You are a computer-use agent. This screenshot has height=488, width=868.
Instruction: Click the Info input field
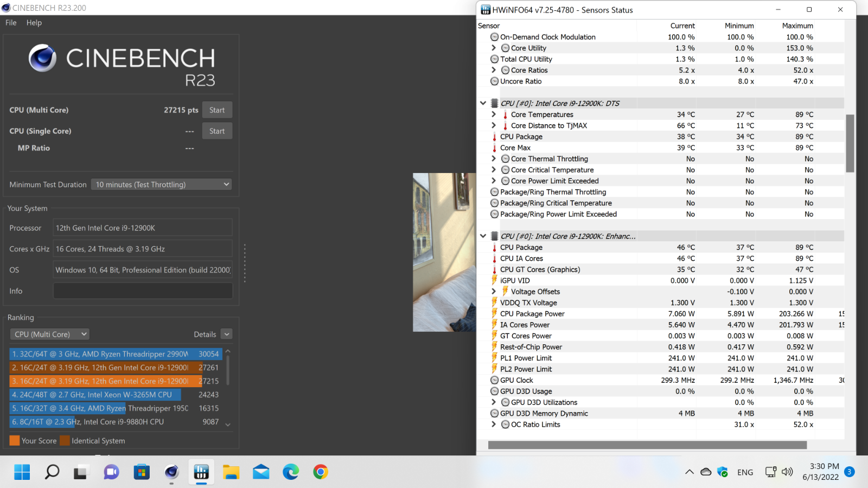tap(143, 291)
